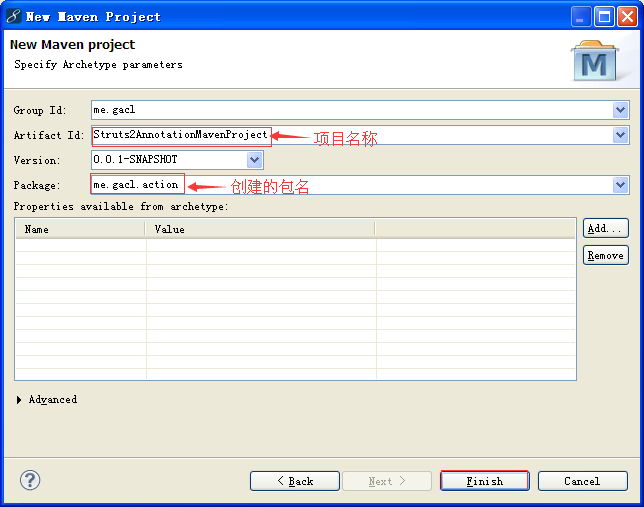Go back with the Back button
Screen dimensions: 644x507
(295, 481)
